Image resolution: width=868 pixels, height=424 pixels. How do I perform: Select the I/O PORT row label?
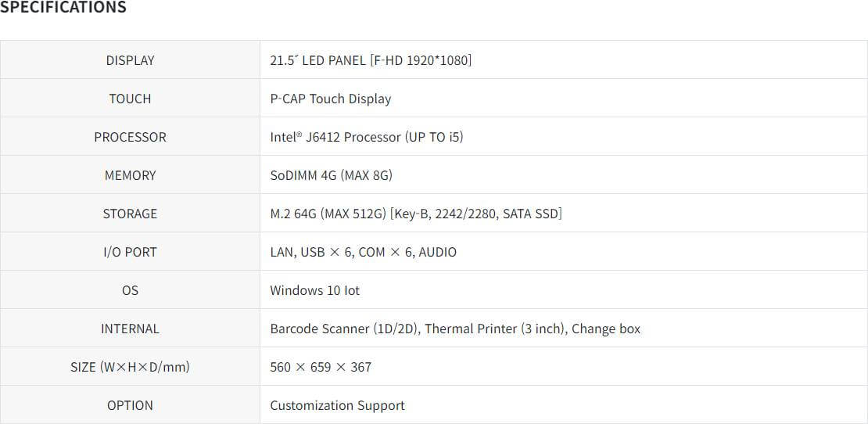[130, 252]
